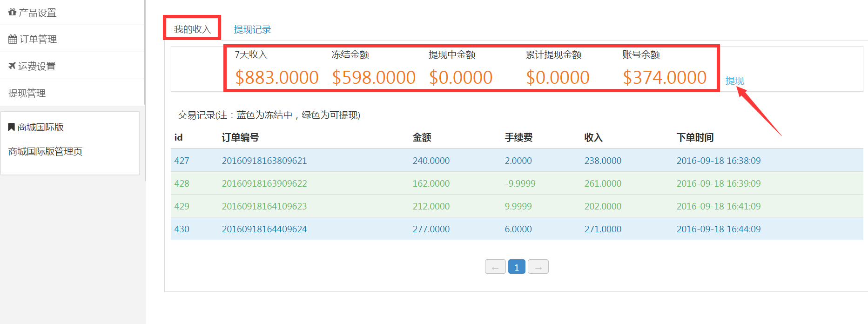The width and height of the screenshot is (868, 324).
Task: Click the calendar icon beside 订单管理
Action: point(13,39)
